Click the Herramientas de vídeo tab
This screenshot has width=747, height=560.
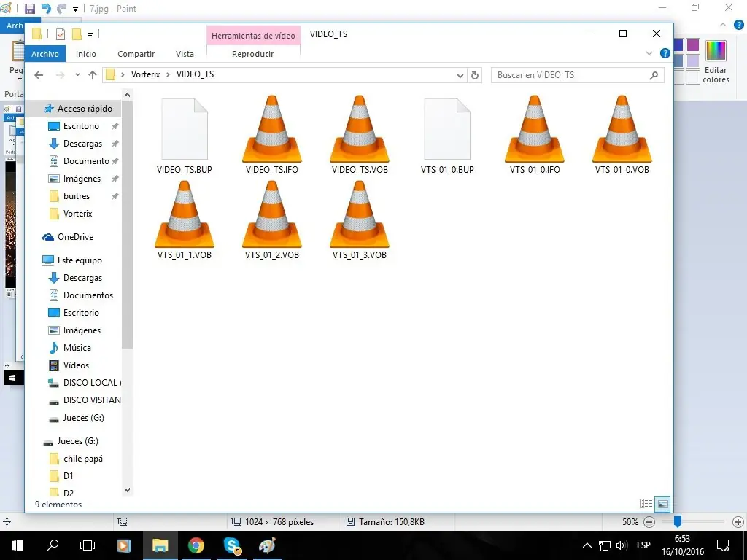[253, 36]
